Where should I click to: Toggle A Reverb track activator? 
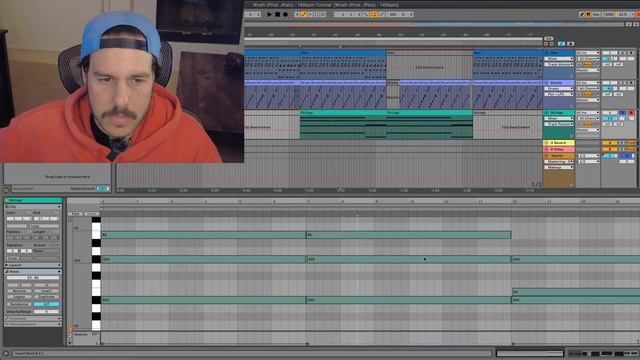click(x=610, y=143)
